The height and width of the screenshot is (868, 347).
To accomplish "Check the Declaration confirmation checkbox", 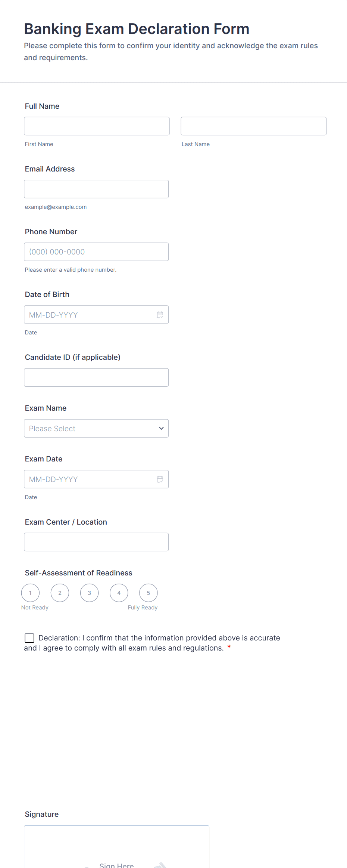I will tap(29, 638).
